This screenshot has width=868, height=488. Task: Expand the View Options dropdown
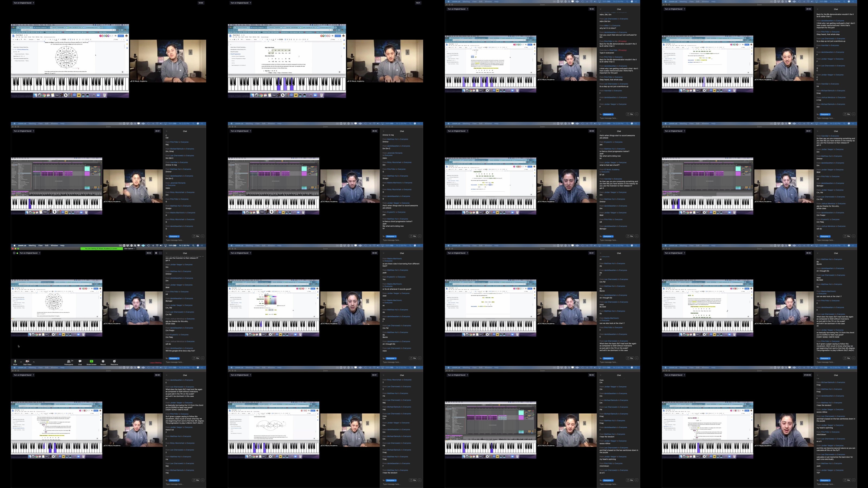(x=129, y=249)
